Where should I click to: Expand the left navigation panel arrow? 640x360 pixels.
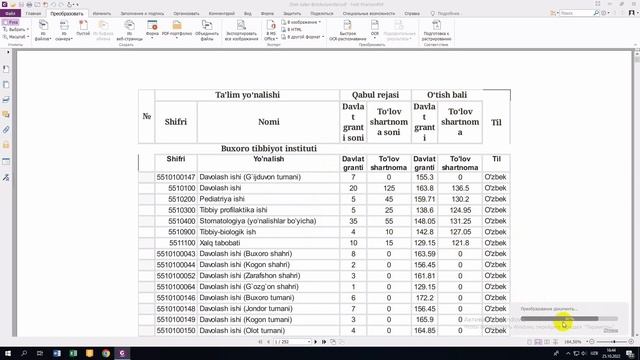point(8,52)
